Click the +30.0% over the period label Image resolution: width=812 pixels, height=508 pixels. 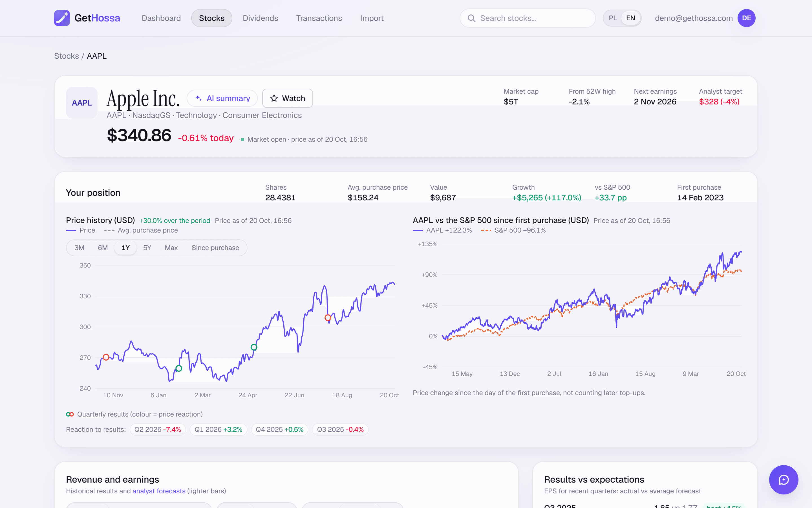tap(175, 221)
